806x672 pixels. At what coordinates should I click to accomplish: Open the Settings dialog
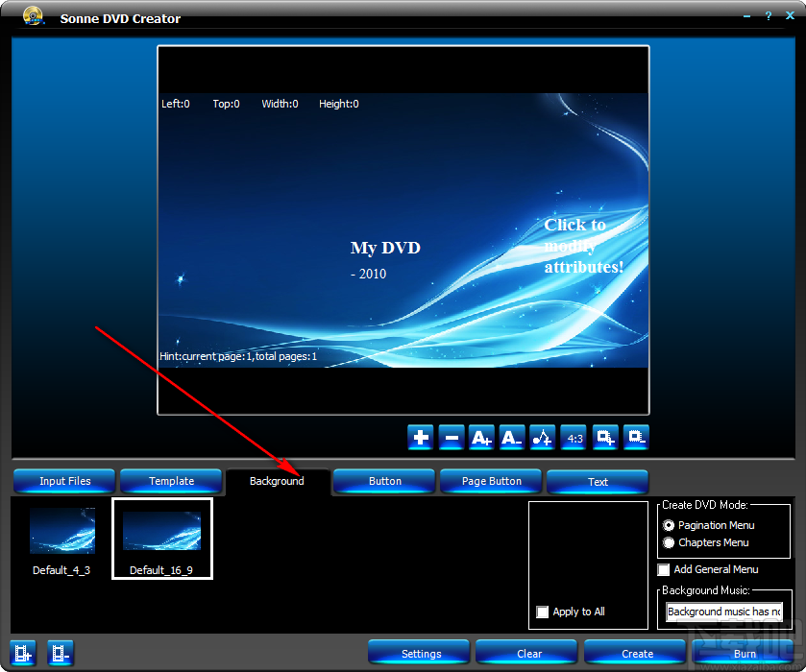419,653
